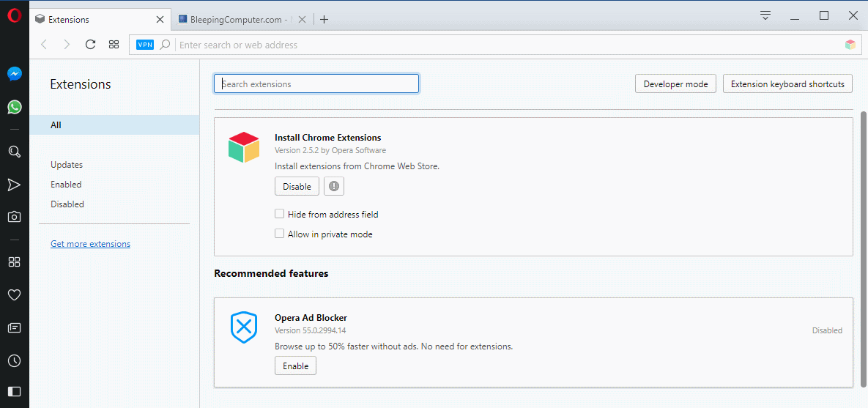Click the vertical page scrollbar
The image size is (868, 408).
[863, 249]
